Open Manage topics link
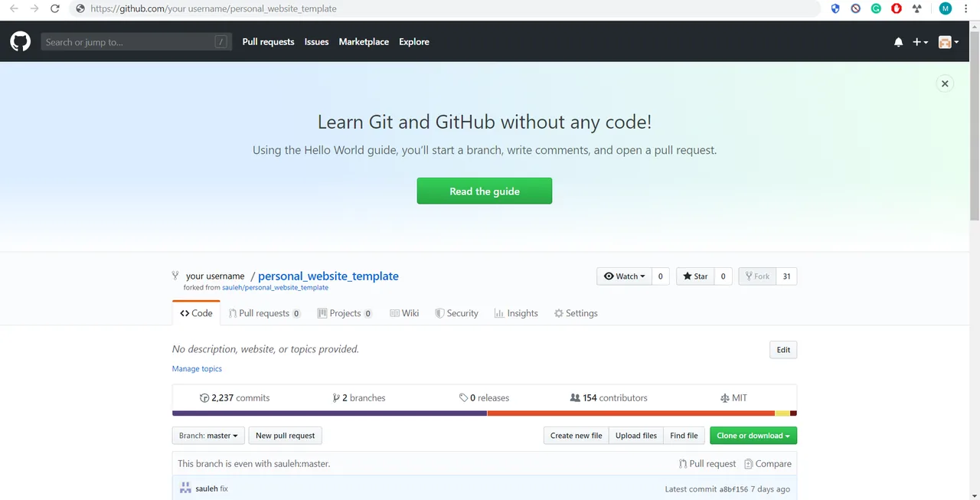980x500 pixels. click(x=197, y=368)
